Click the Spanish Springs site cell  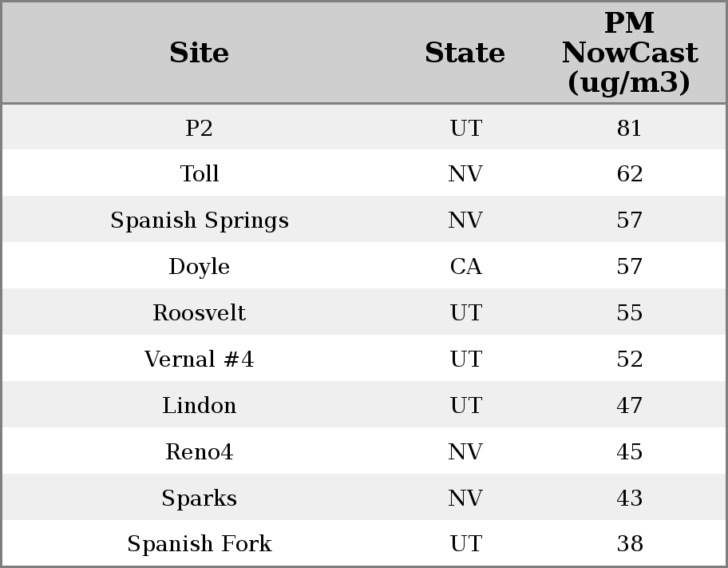coord(200,220)
